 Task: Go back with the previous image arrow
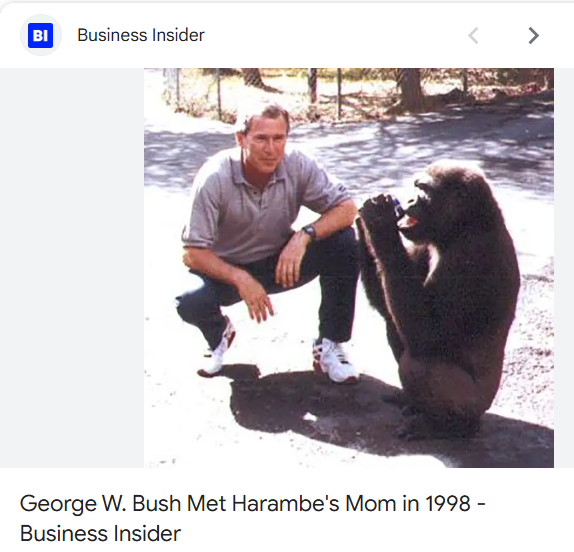coord(473,36)
